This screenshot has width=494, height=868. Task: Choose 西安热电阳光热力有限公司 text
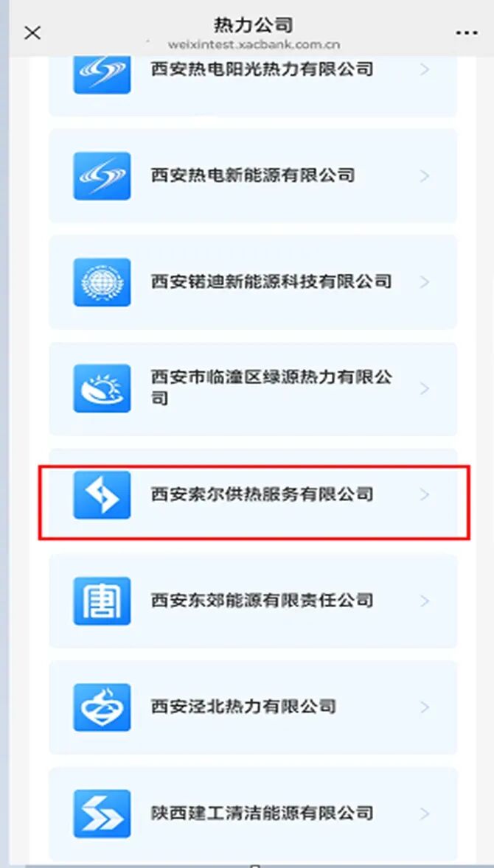click(x=262, y=70)
